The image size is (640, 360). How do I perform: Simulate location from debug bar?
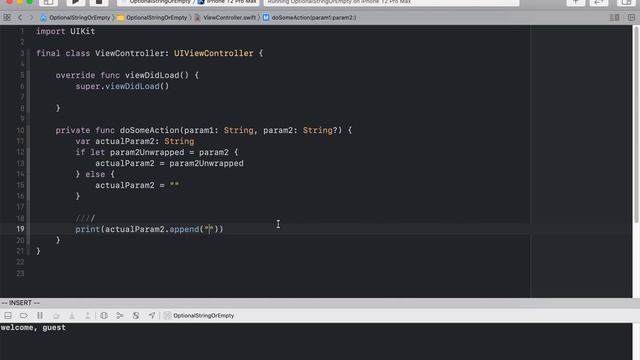click(152, 316)
